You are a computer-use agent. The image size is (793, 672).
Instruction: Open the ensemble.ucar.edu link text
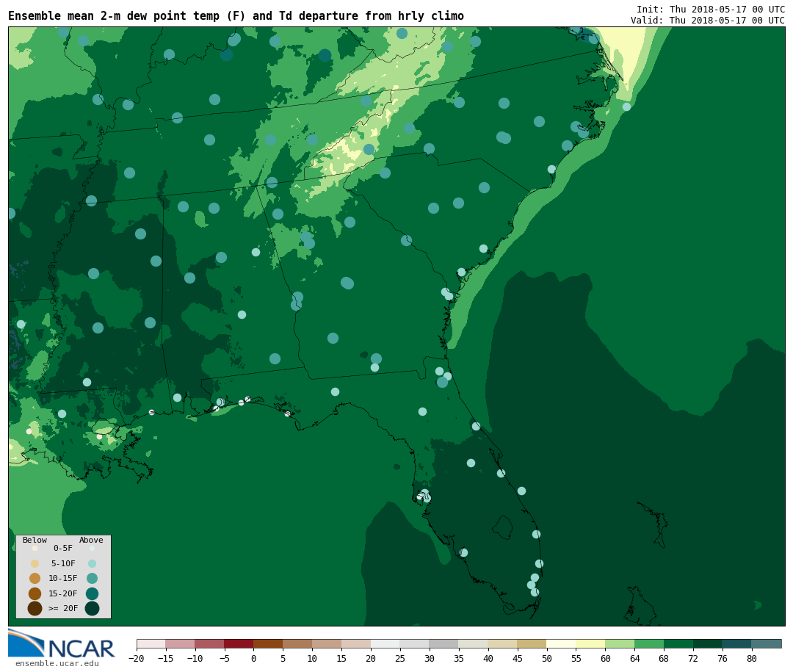click(x=57, y=663)
